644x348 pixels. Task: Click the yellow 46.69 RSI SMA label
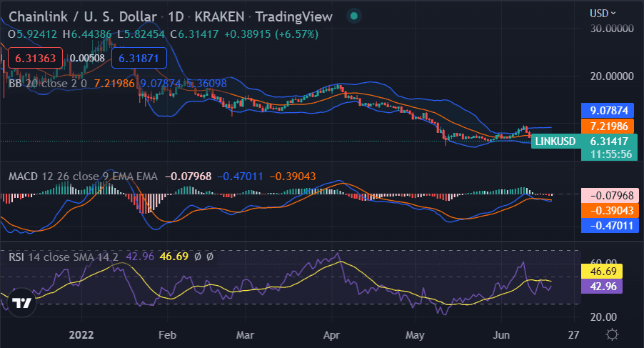pyautogui.click(x=607, y=272)
